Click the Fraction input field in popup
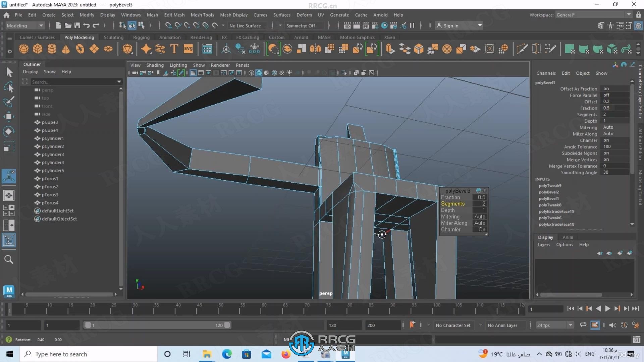This screenshot has height=362, width=644. (x=480, y=197)
